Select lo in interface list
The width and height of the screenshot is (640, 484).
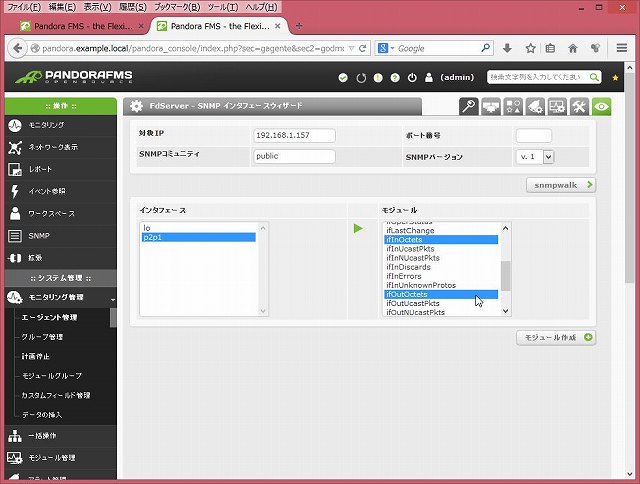[x=199, y=228]
